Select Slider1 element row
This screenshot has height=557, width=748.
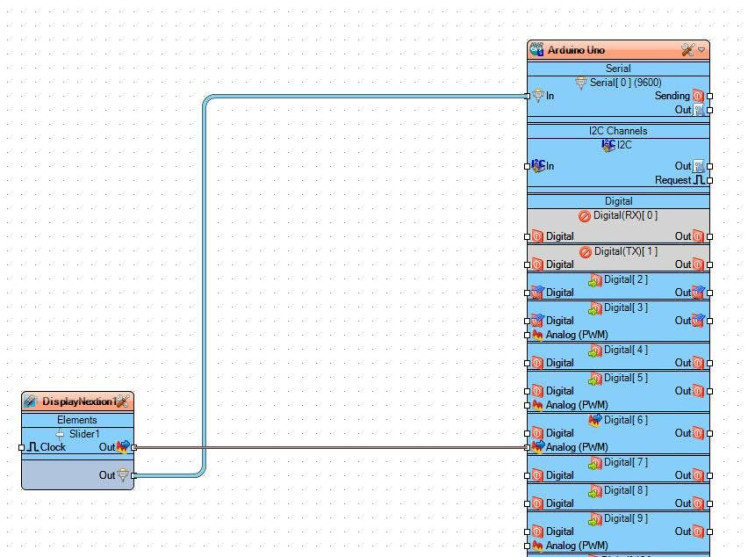point(78,434)
